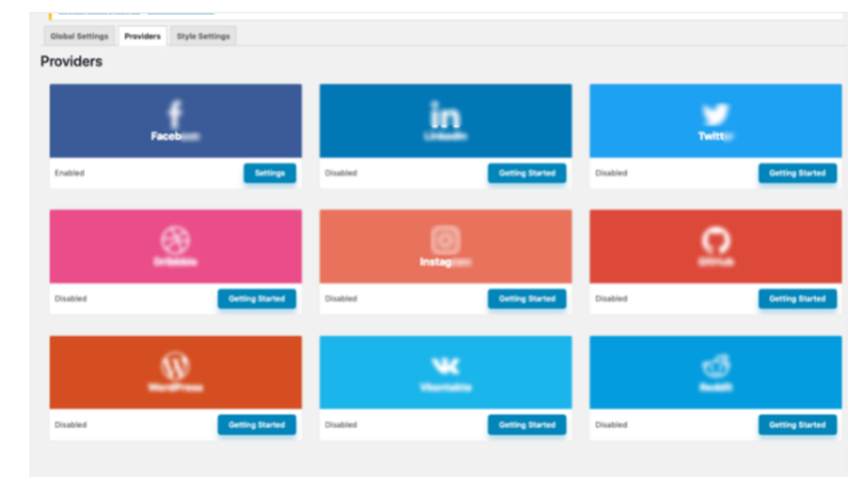This screenshot has height=477, width=868.
Task: Click Getting Started for Reddit
Action: tap(797, 425)
